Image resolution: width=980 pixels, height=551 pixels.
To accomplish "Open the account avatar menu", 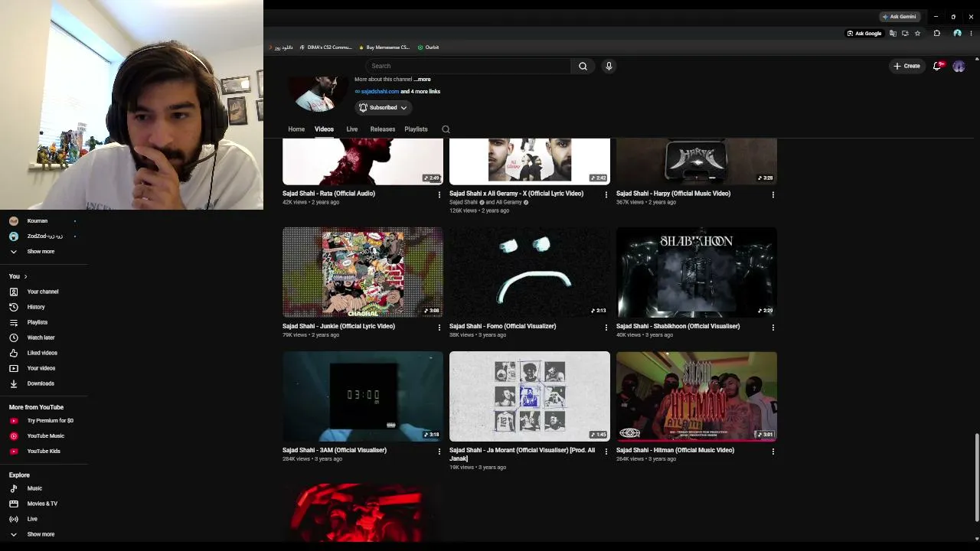I will coord(959,66).
